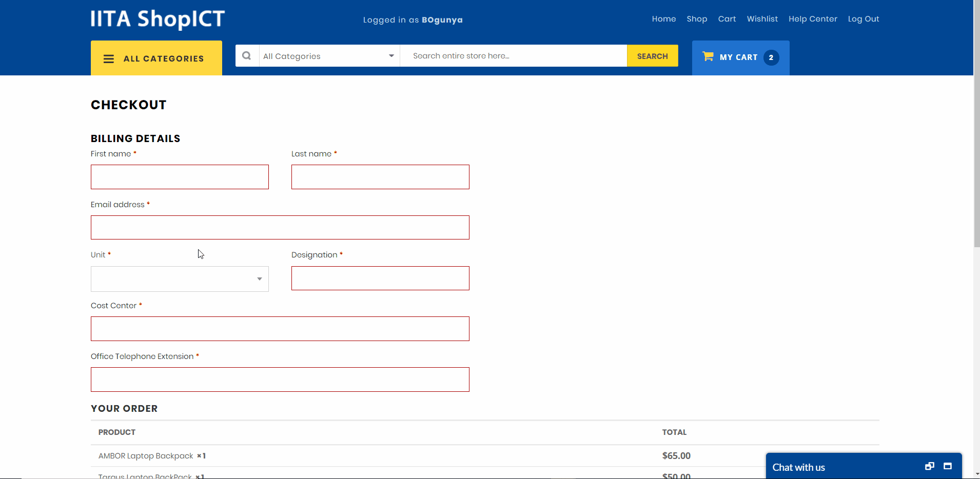
Task: Click the BOgunya username text
Action: click(442, 20)
